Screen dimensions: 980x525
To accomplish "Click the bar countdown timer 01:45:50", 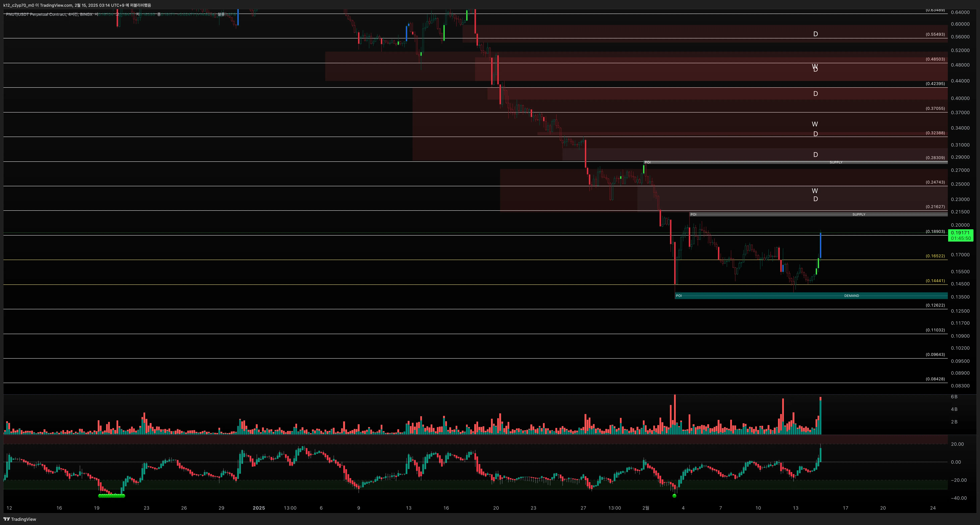I will click(x=961, y=239).
